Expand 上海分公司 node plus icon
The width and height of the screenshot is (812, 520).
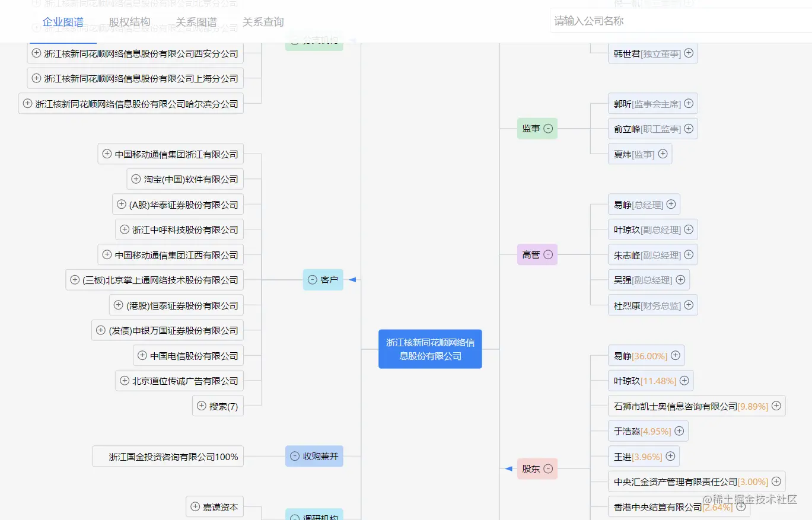pyautogui.click(x=36, y=78)
